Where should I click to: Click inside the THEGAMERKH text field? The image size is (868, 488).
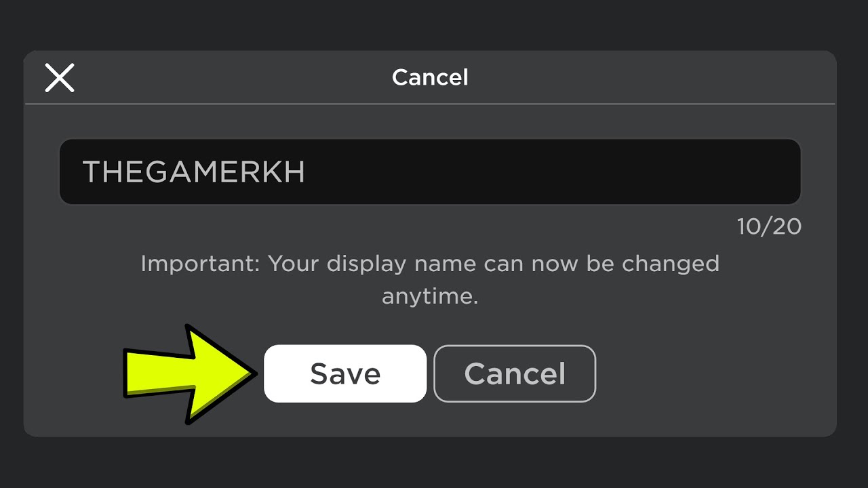pos(430,171)
